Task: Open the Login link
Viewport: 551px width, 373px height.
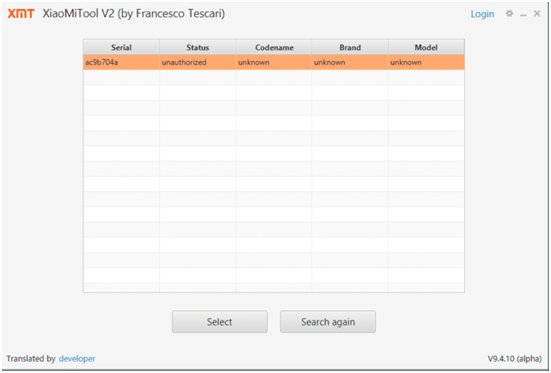Action: coord(482,14)
